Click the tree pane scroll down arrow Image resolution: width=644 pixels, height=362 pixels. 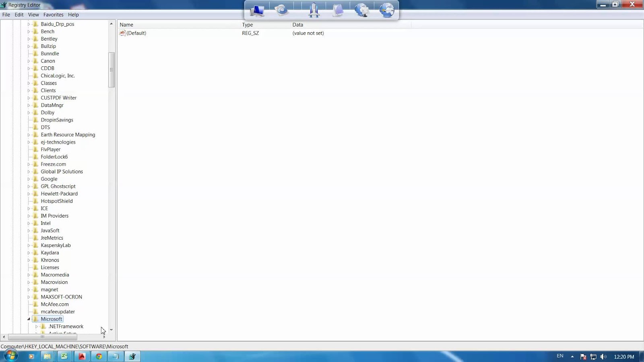(111, 330)
